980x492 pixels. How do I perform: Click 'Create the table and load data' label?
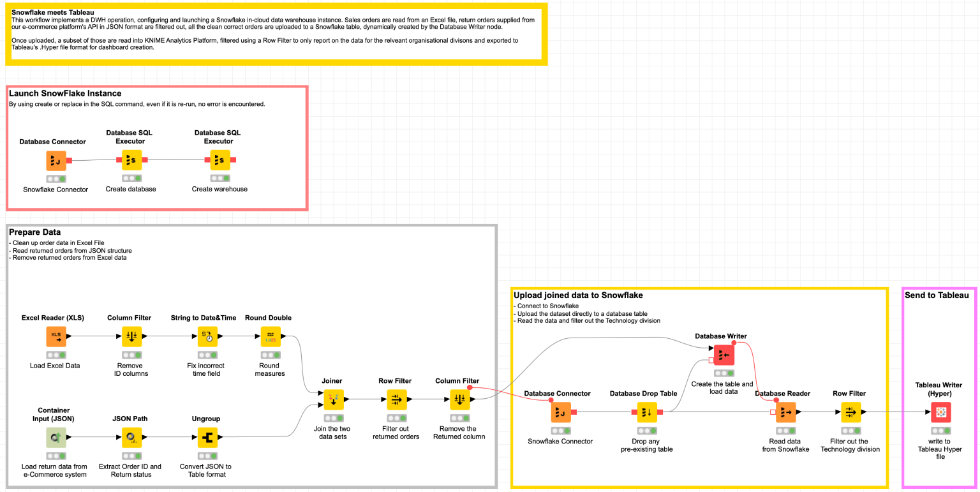(x=722, y=388)
